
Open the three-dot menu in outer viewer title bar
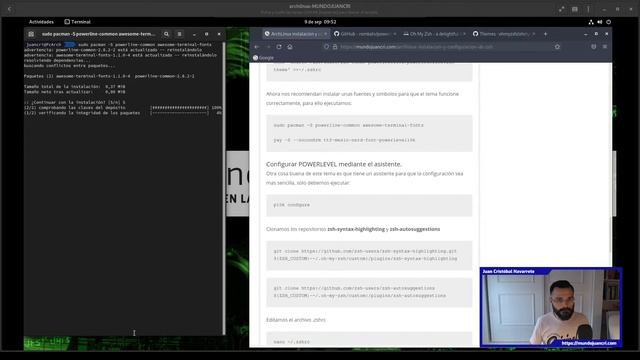[x=588, y=9]
